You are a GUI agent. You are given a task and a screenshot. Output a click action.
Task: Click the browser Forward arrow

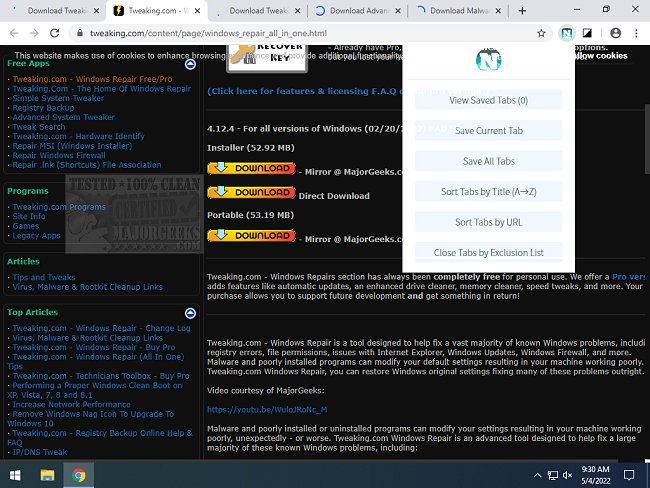(34, 33)
